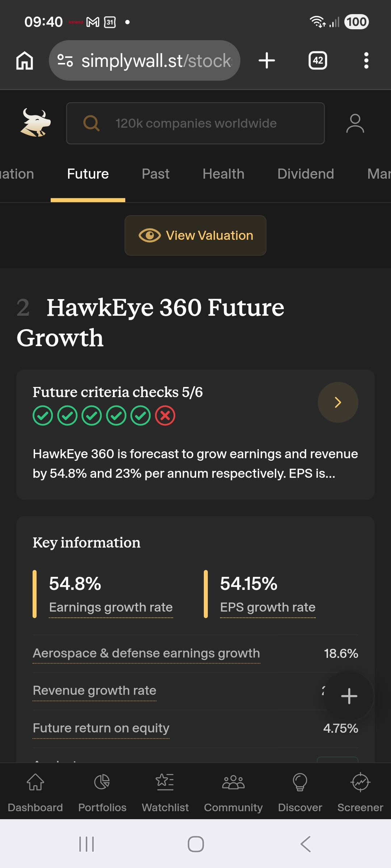The width and height of the screenshot is (391, 868).
Task: Open the tab switcher showing 42 tabs
Action: point(318,60)
